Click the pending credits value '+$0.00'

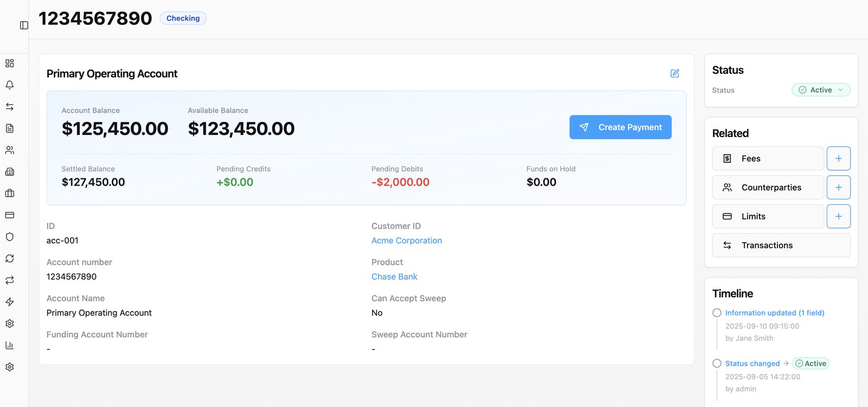pyautogui.click(x=235, y=182)
